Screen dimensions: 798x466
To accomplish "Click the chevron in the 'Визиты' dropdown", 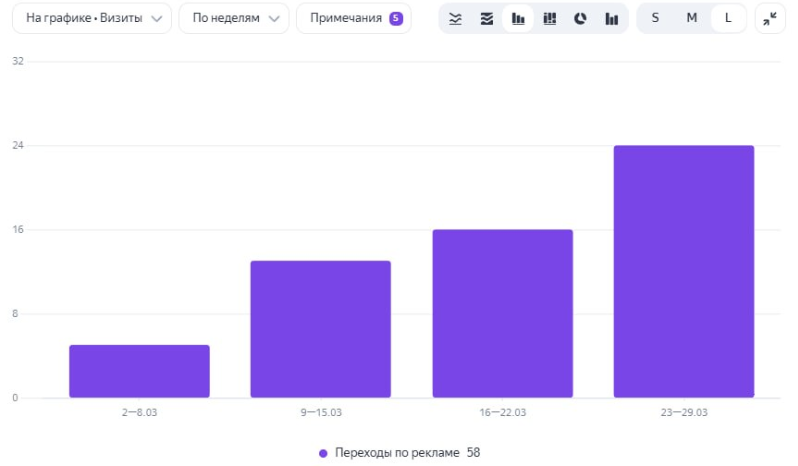I will click(x=157, y=19).
